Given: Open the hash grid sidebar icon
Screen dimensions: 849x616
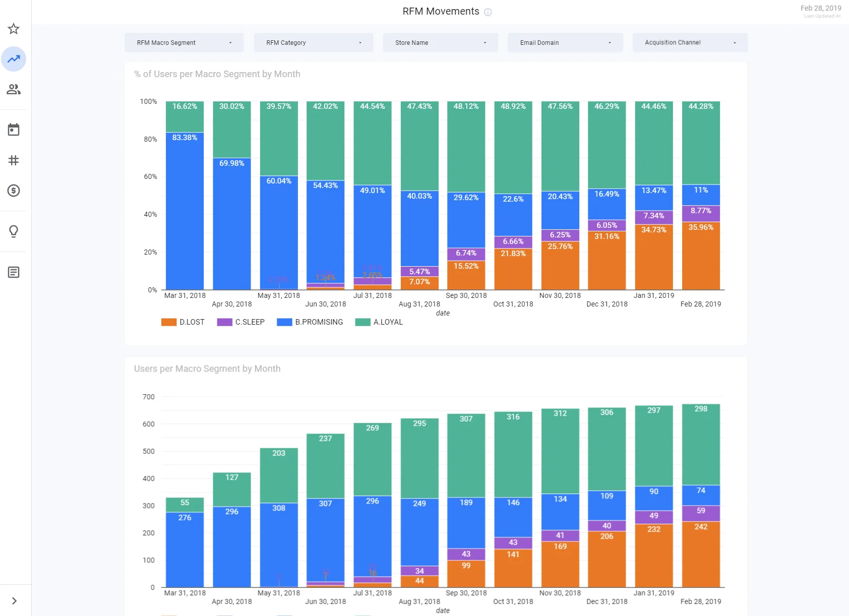Looking at the screenshot, I should point(14,160).
